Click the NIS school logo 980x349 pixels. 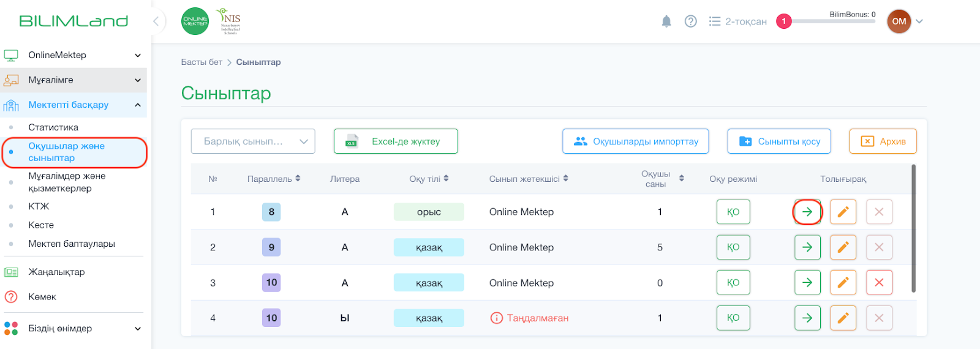click(x=230, y=21)
